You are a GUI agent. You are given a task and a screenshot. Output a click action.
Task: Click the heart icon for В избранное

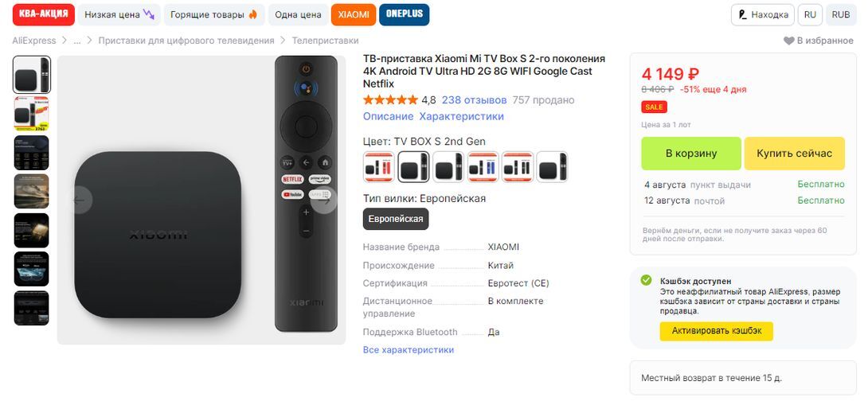point(788,41)
